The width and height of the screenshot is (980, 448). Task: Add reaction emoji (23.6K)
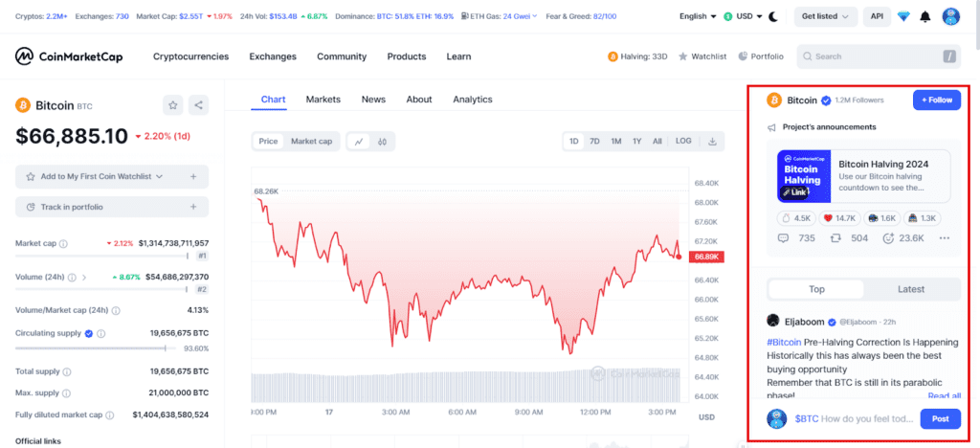(903, 238)
